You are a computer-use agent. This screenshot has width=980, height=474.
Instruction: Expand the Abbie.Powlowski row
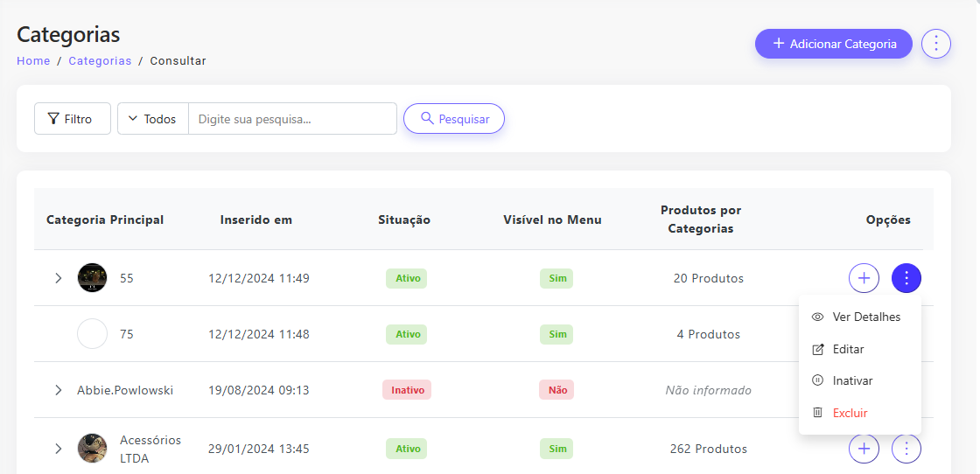click(59, 390)
